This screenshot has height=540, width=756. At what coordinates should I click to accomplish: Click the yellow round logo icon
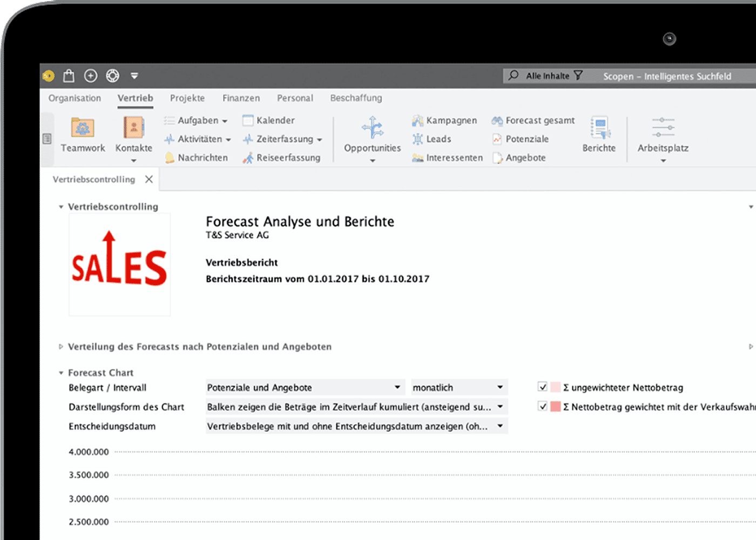click(x=49, y=76)
